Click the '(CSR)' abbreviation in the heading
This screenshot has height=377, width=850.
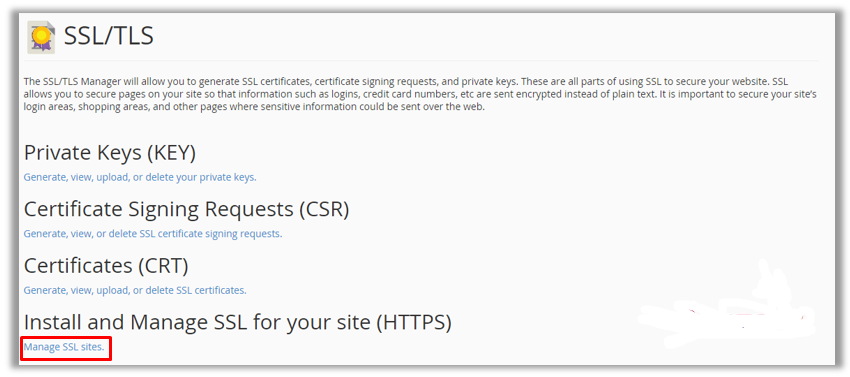coord(324,210)
